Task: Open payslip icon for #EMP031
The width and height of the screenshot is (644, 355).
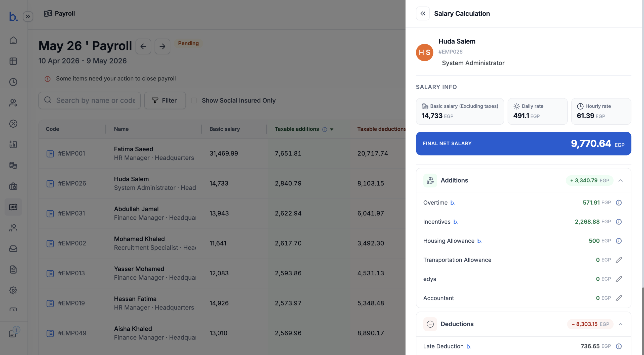Action: (50, 213)
